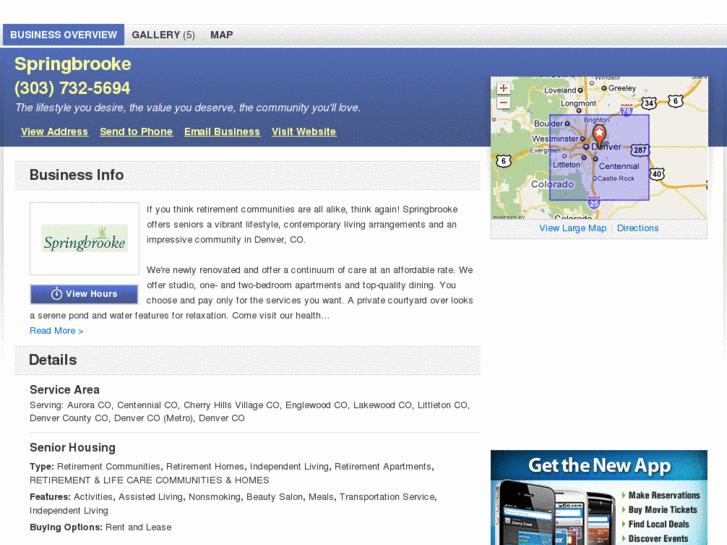Screen dimensions: 727x545
Task: Expand description with Read More link
Action: point(56,331)
